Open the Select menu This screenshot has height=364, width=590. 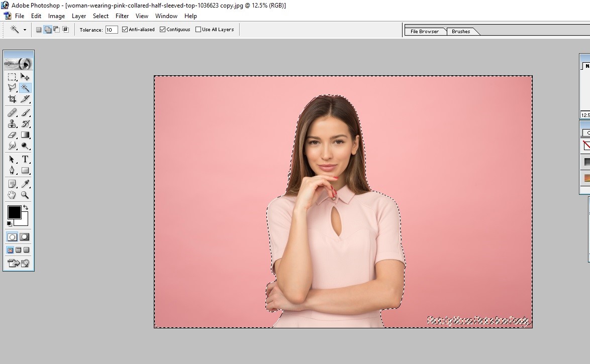(101, 16)
